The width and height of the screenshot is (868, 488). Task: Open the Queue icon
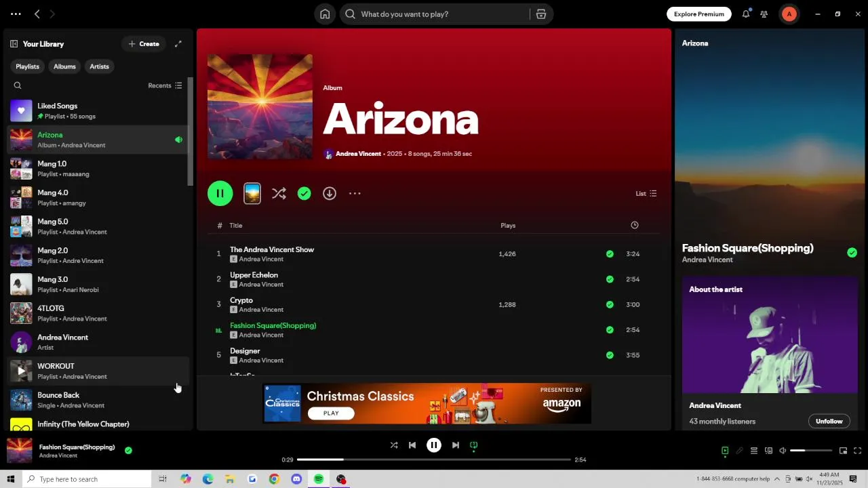coord(754,451)
